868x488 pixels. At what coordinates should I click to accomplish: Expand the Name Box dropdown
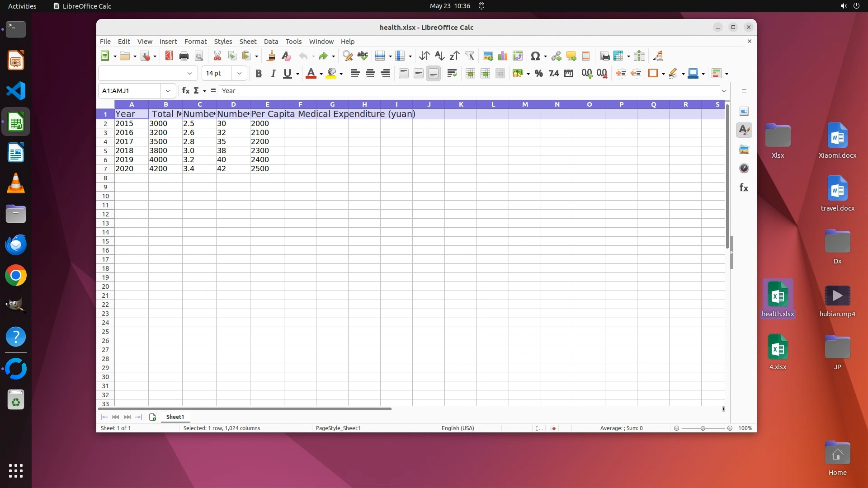click(x=168, y=91)
